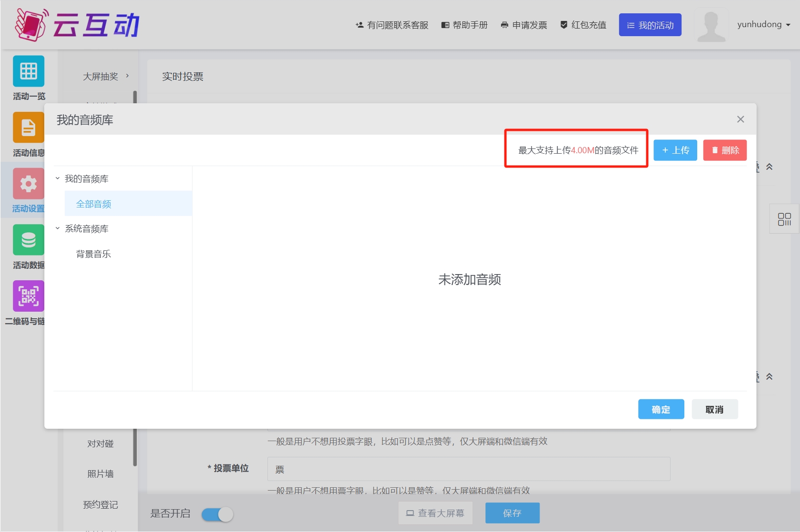
Task: Click the user avatar picture
Action: click(x=711, y=25)
